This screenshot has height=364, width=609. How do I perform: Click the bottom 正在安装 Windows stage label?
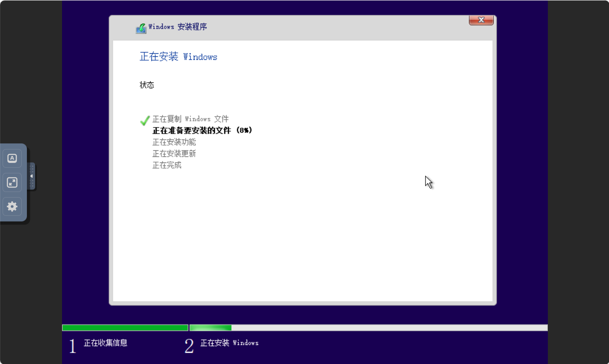tap(229, 343)
